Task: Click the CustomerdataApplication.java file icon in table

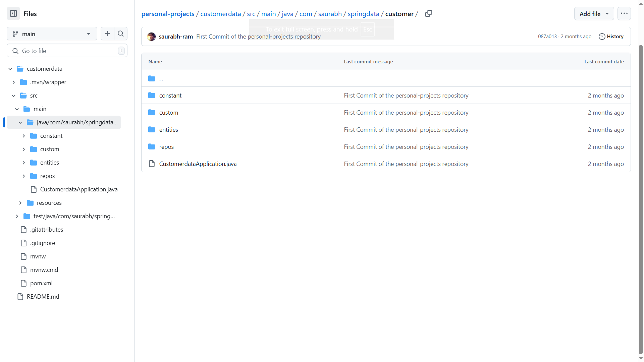Action: click(152, 164)
